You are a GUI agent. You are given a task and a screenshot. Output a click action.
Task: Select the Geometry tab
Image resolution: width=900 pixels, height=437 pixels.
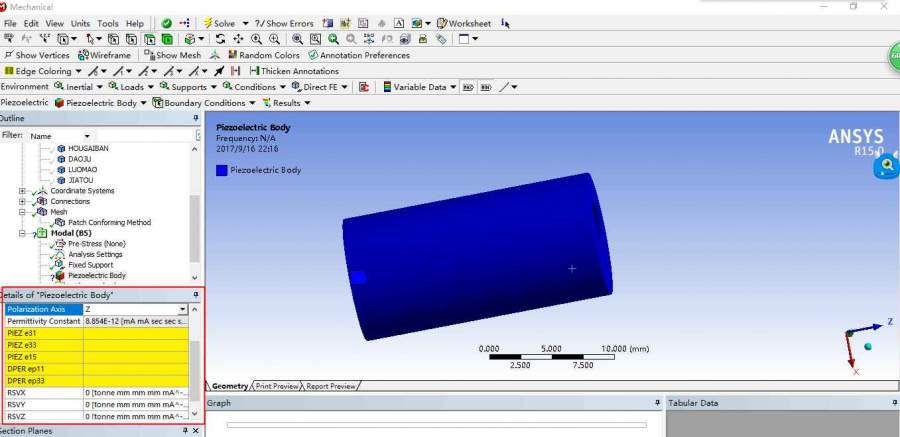coord(230,386)
